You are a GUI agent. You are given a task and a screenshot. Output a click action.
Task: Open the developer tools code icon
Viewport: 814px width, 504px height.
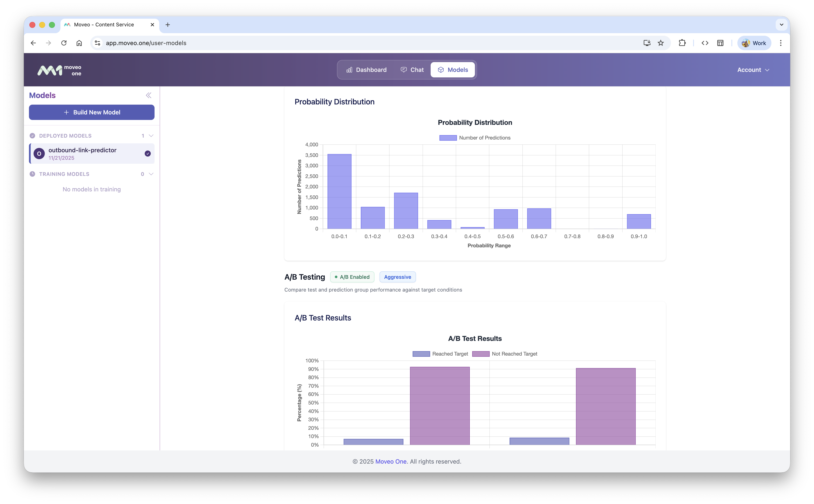[705, 43]
